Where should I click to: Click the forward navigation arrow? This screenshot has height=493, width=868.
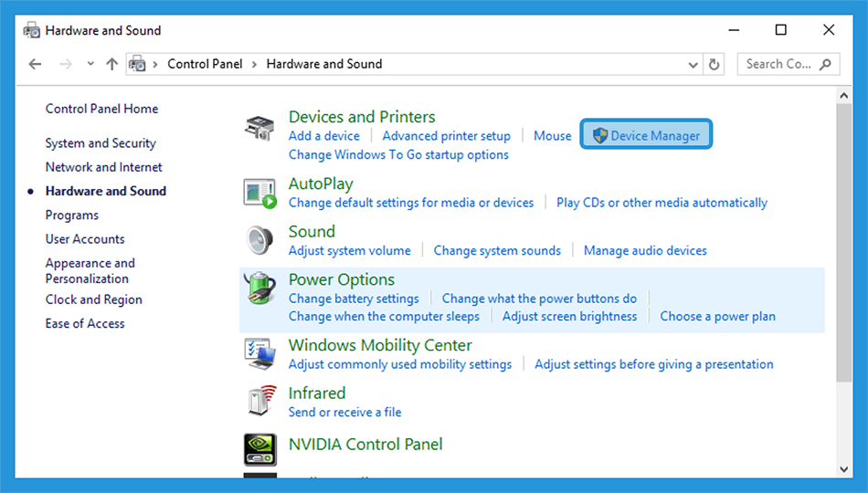pos(66,64)
